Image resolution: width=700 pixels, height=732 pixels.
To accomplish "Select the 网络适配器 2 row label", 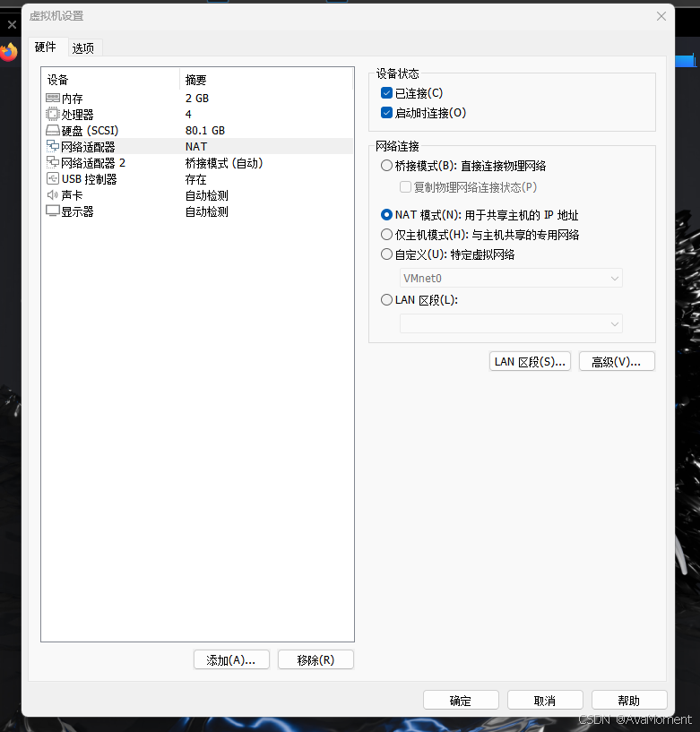I will 93,163.
